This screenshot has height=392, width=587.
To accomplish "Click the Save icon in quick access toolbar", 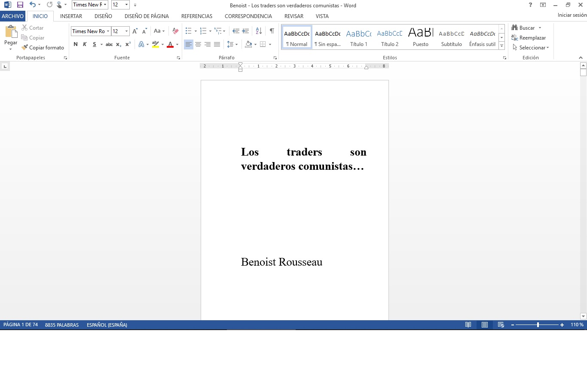I will tap(20, 5).
